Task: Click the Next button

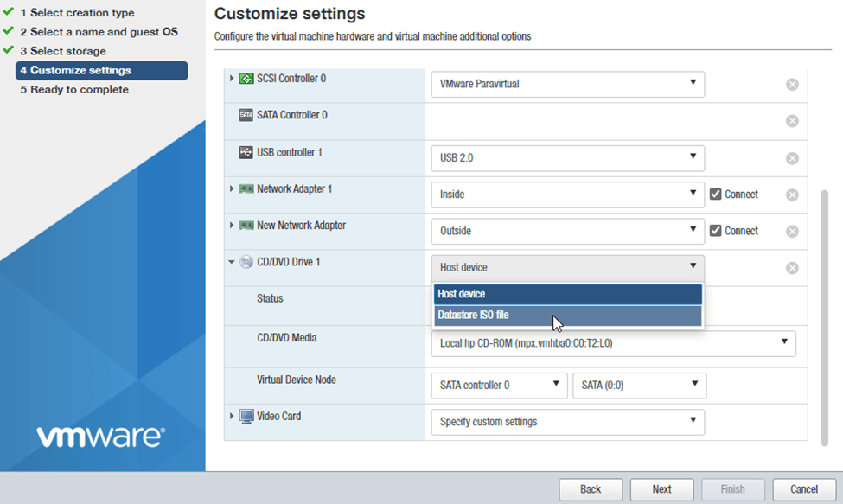Action: coord(661,489)
